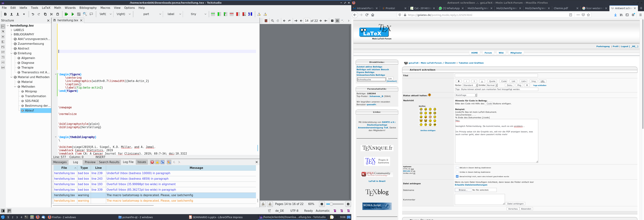This screenshot has height=220, width=644.
Task: Click the page number field showing 14
Action: click(307, 21)
